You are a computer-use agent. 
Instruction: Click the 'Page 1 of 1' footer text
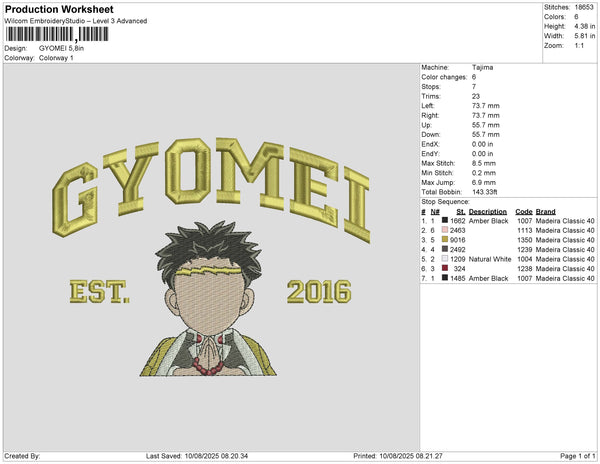[x=577, y=456]
